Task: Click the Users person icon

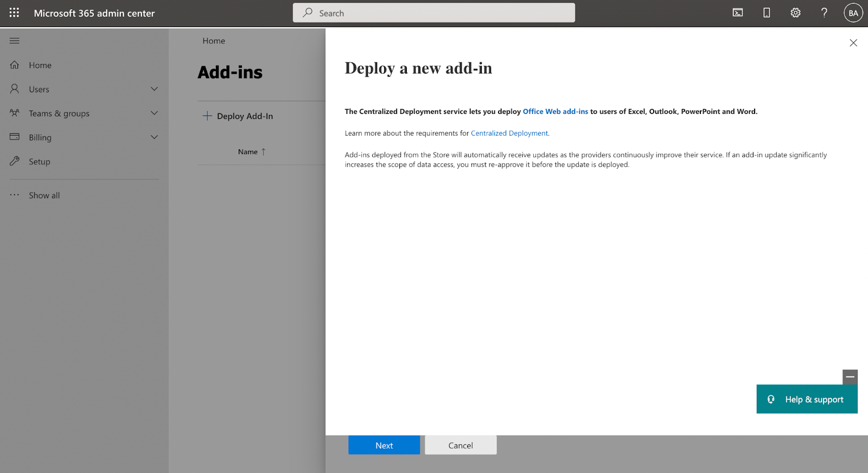Action: [15, 88]
